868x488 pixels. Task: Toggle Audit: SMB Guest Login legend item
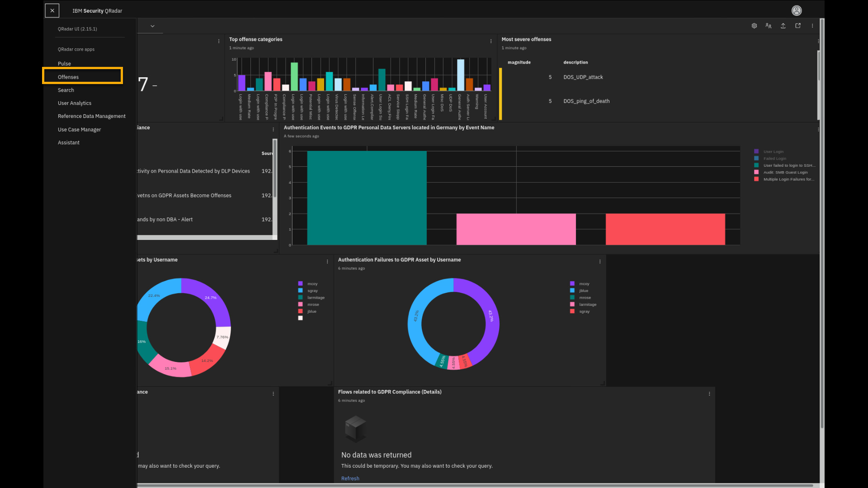[x=785, y=172]
